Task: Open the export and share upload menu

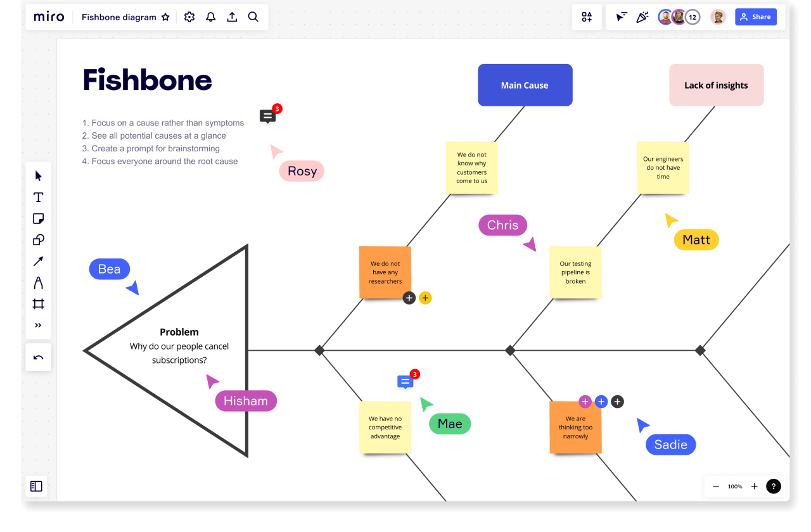Action: [232, 16]
